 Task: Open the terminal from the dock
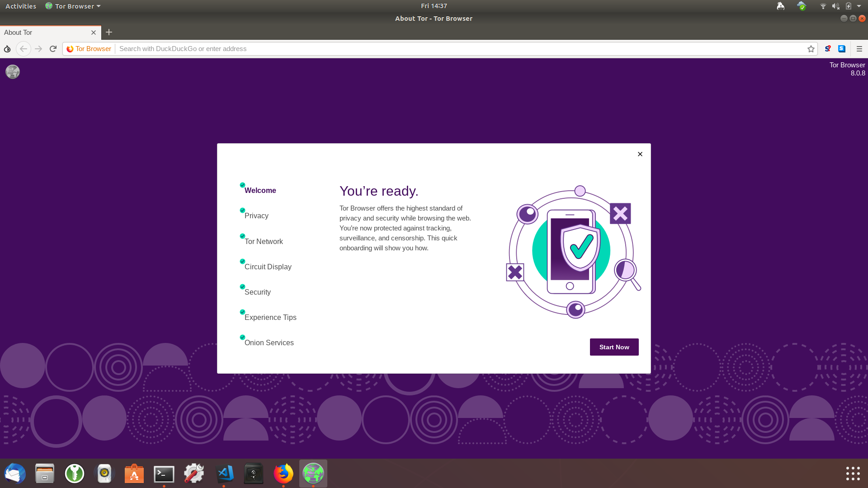click(164, 474)
